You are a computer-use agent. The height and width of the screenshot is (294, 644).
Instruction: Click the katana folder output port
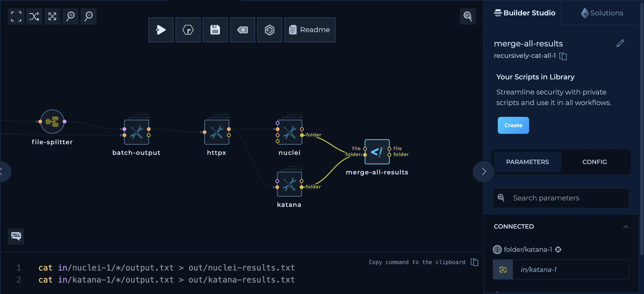pyautogui.click(x=302, y=187)
